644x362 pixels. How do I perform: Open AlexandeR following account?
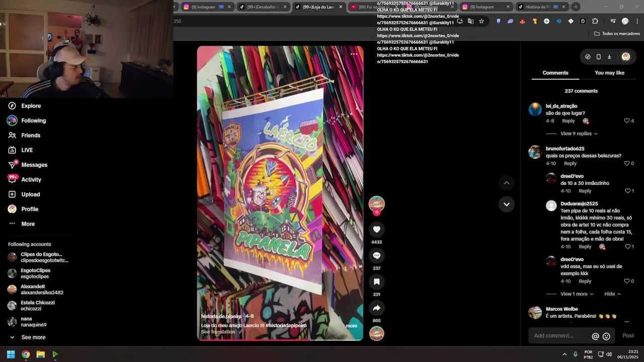[x=36, y=290]
